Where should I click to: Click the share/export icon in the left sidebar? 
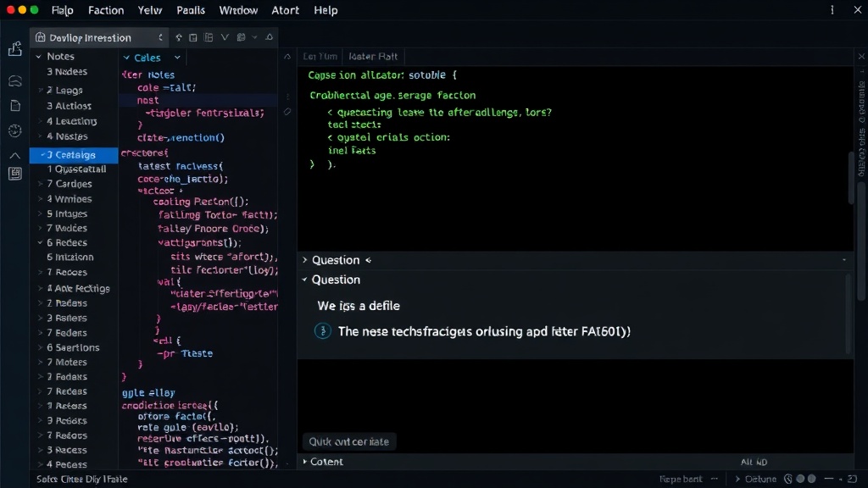point(15,48)
